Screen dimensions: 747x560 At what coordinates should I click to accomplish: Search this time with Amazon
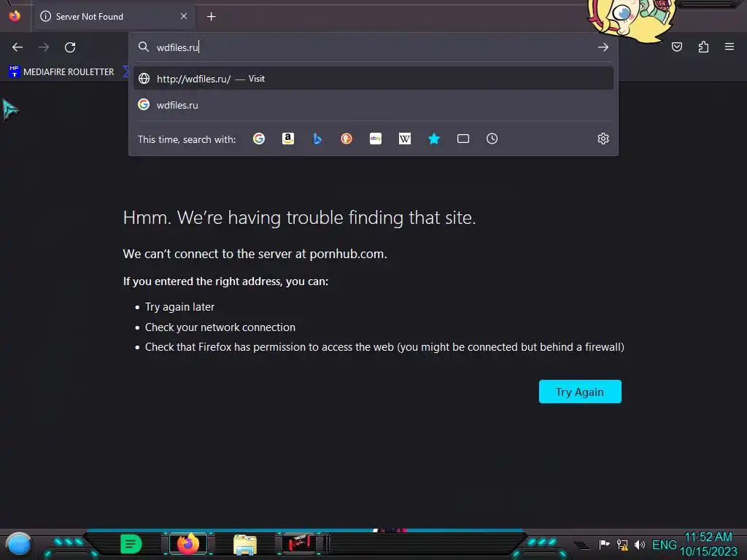[287, 139]
